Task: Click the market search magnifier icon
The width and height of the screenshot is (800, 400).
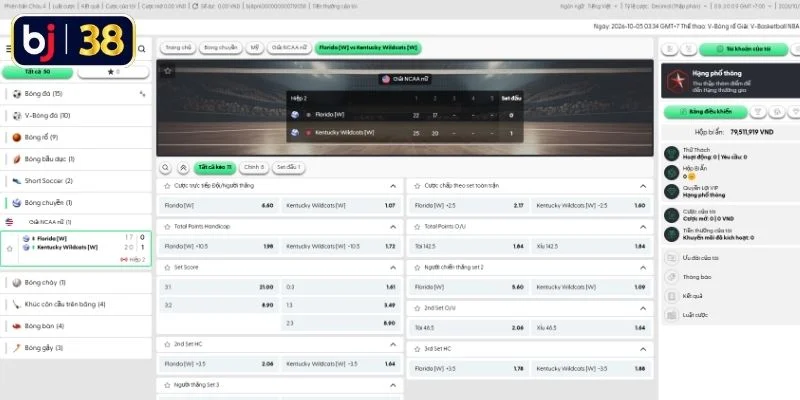Action: point(165,168)
